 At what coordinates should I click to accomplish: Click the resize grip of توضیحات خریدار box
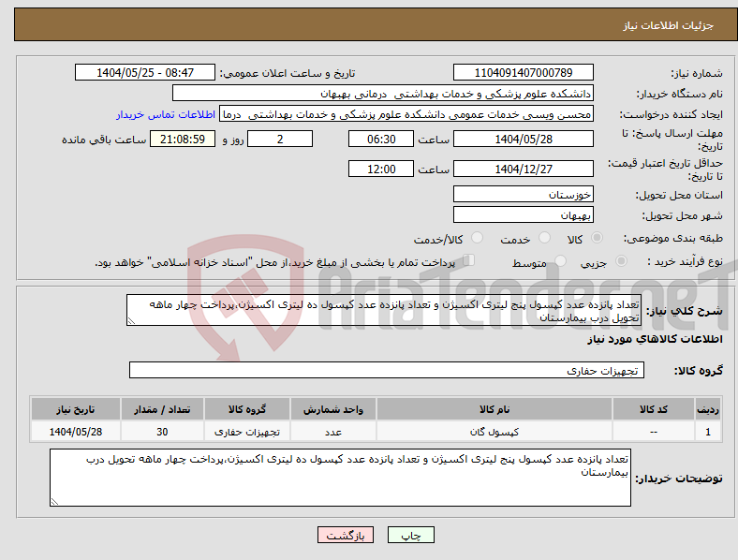(x=54, y=502)
